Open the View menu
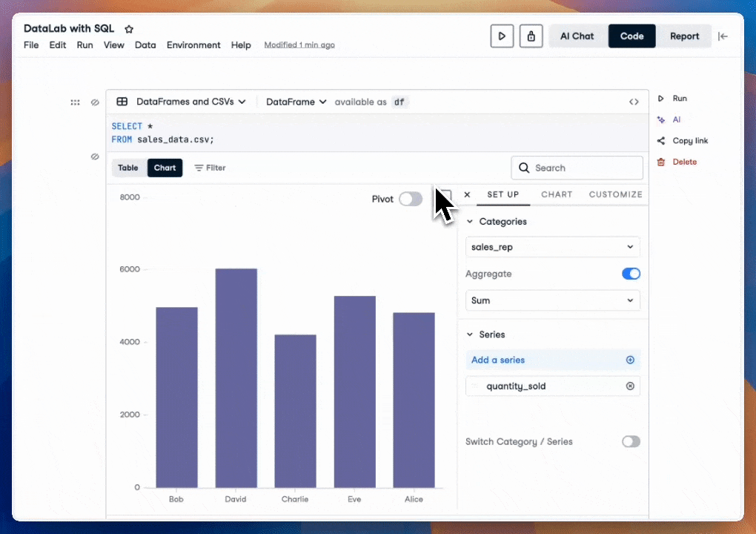This screenshot has height=534, width=756. click(114, 44)
